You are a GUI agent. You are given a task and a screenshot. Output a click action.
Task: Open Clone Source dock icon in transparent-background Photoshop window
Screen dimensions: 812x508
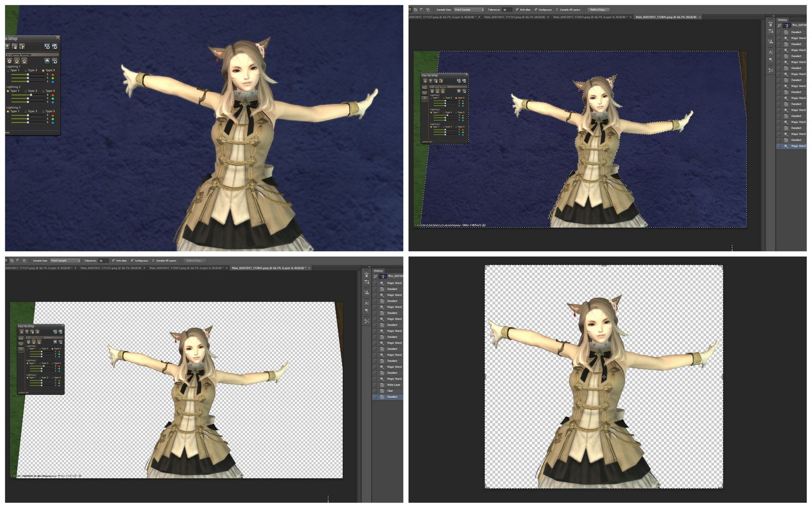[x=367, y=292]
